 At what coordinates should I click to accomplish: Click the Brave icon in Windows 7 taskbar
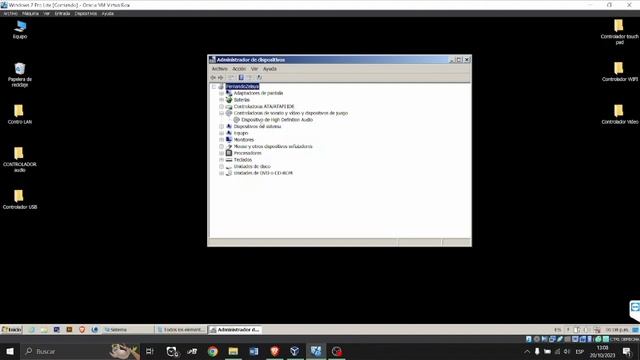click(x=82, y=329)
